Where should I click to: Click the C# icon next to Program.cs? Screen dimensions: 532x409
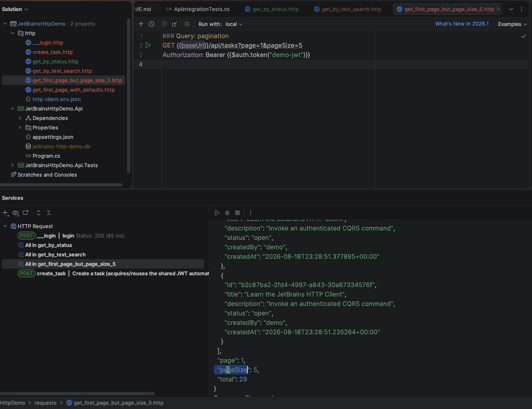pos(28,156)
